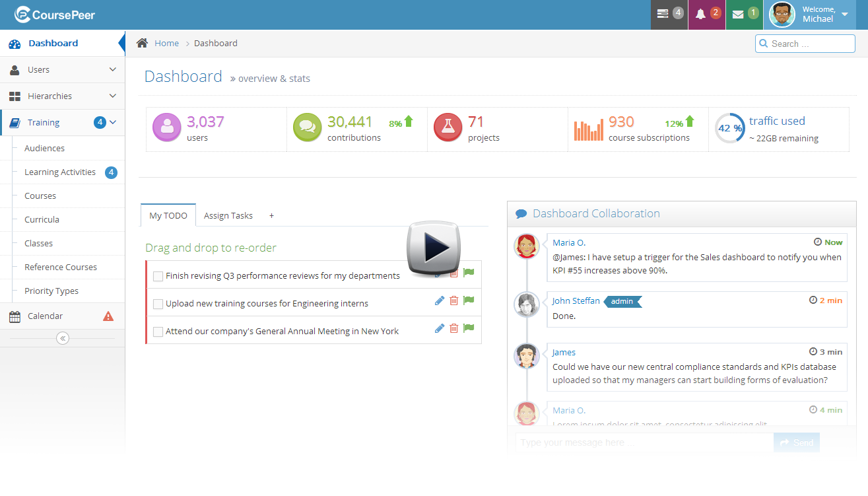Check the Finish revising Q3 performance reviews box
This screenshot has width=868, height=496.
pyautogui.click(x=158, y=276)
